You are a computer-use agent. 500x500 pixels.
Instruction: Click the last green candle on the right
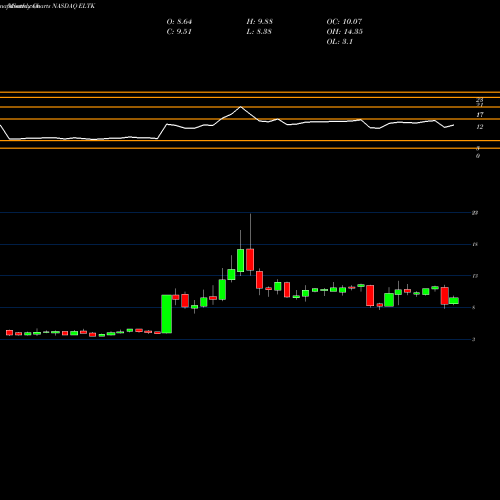click(x=454, y=301)
